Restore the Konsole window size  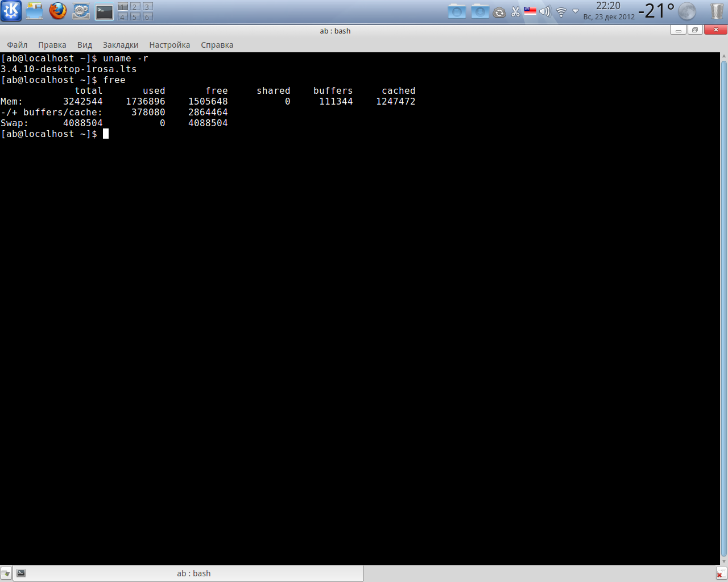[x=694, y=30]
